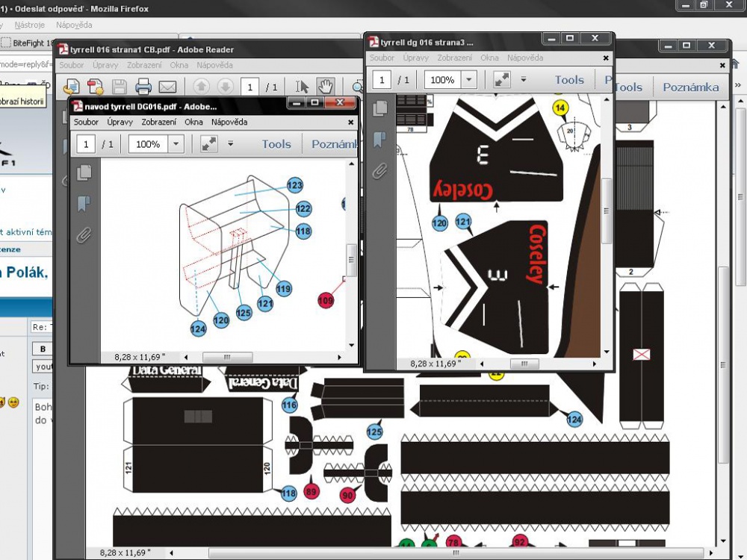Open bookmarks panel in strana3 window
This screenshot has width=747, height=560.
pyautogui.click(x=379, y=140)
